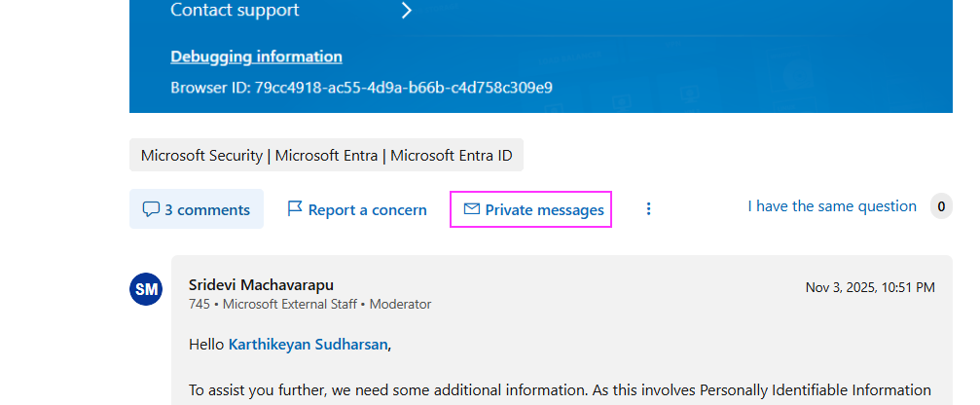Show the 3 comments section

point(197,209)
